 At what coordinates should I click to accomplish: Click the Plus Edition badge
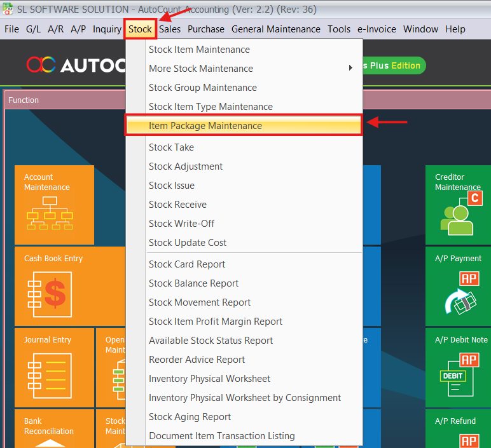pyautogui.click(x=394, y=65)
